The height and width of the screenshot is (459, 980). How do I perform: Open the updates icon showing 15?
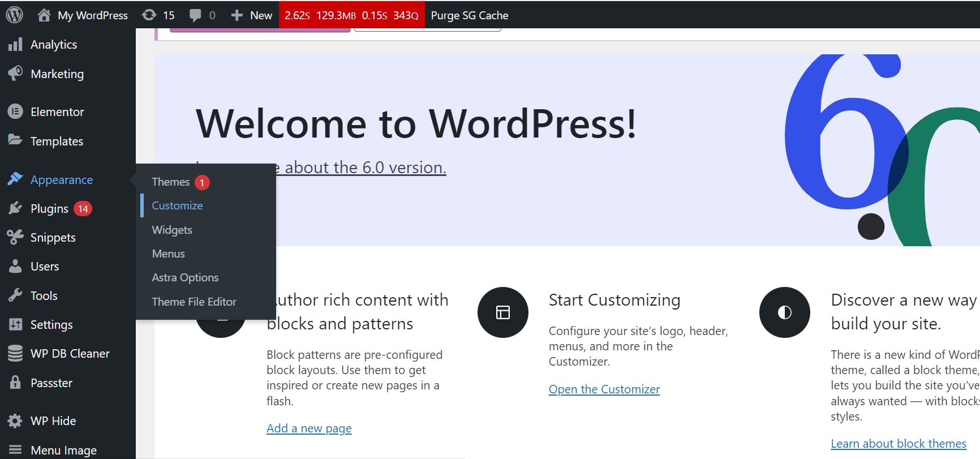click(x=149, y=15)
